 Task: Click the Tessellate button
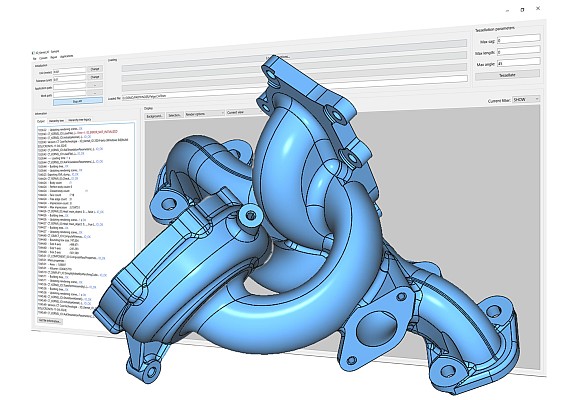pyautogui.click(x=508, y=75)
